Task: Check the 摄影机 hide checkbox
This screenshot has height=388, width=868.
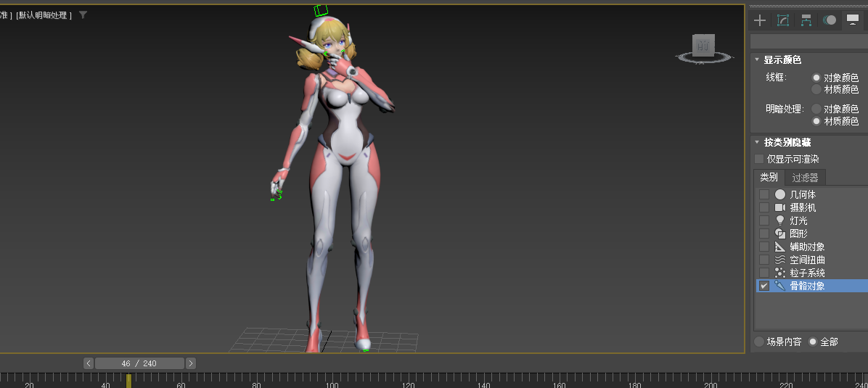Action: 764,207
